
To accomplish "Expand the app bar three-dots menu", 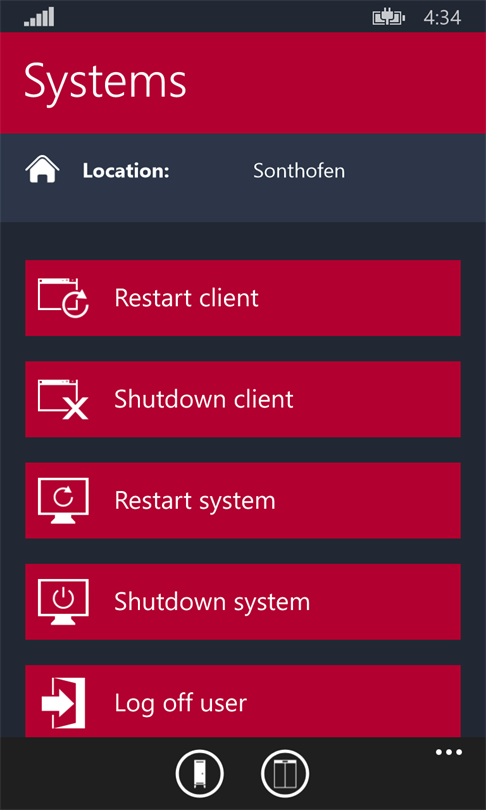I will point(449,752).
